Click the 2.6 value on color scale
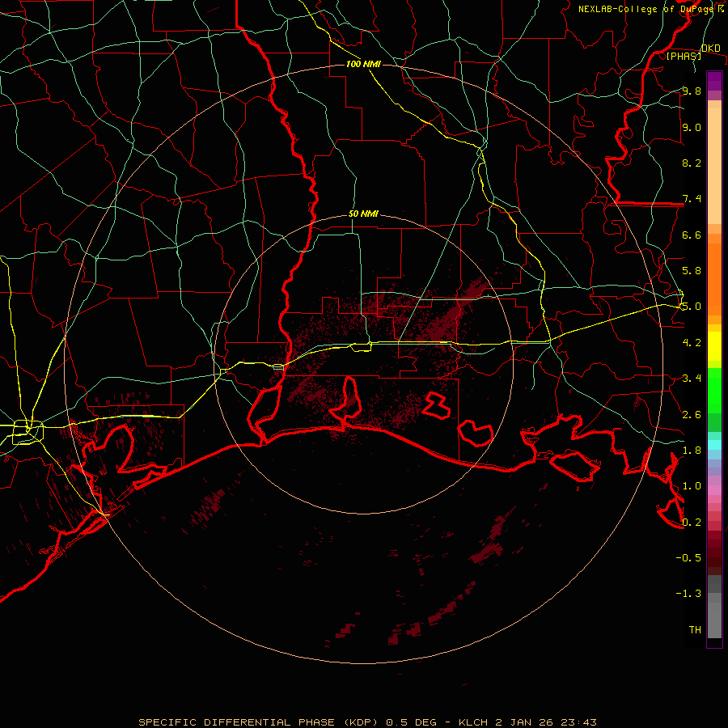Image resolution: width=728 pixels, height=728 pixels. 692,414
